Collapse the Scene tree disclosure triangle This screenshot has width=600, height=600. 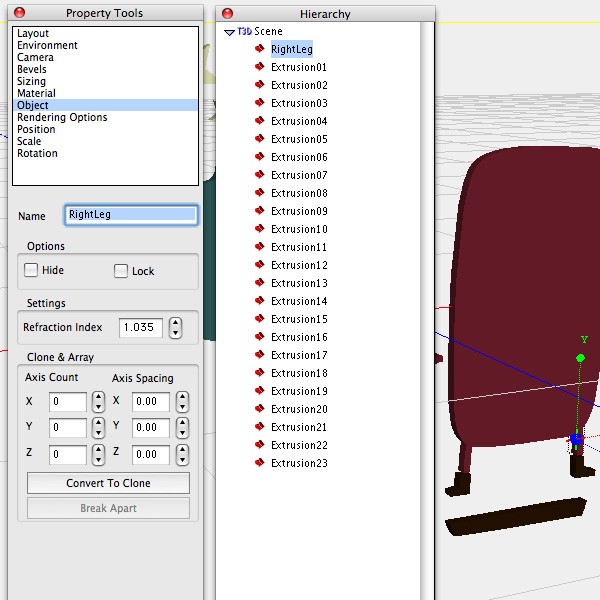click(x=229, y=32)
